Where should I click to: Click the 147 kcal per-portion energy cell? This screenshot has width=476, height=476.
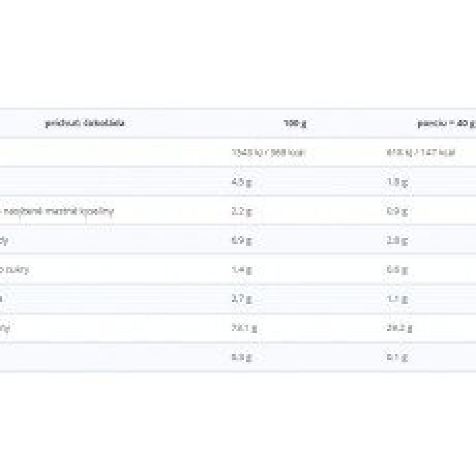click(x=420, y=152)
